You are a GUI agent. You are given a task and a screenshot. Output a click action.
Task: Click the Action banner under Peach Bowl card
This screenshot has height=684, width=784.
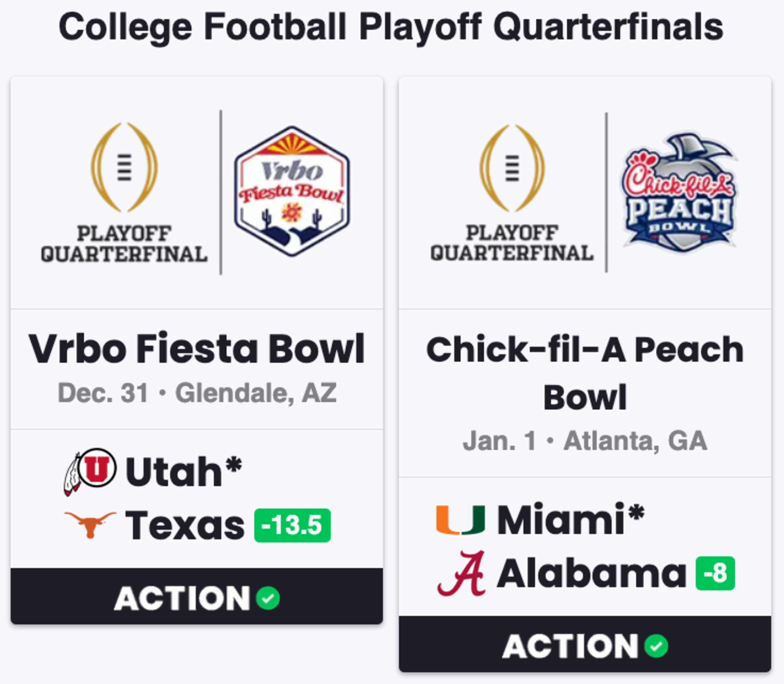[585, 645]
